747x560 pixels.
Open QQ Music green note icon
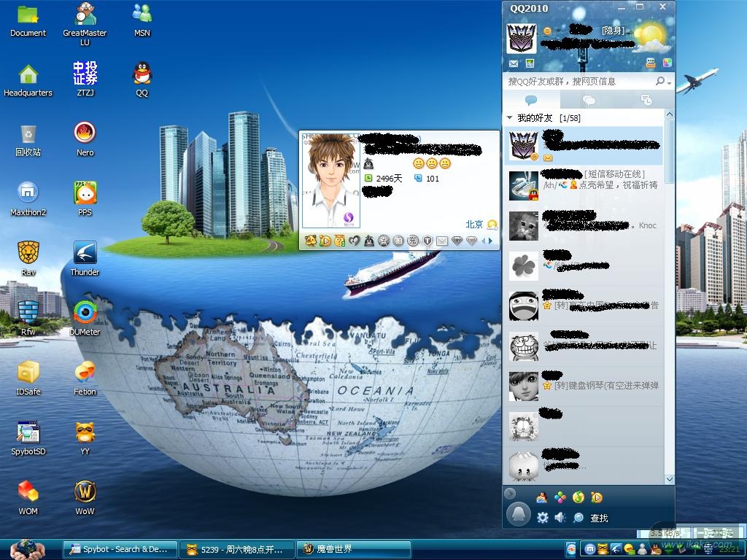tap(578, 497)
